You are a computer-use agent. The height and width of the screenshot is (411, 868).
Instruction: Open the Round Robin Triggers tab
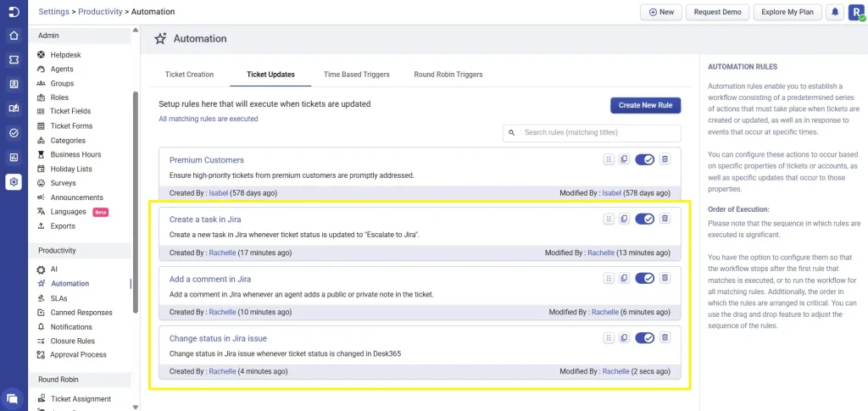pos(448,74)
